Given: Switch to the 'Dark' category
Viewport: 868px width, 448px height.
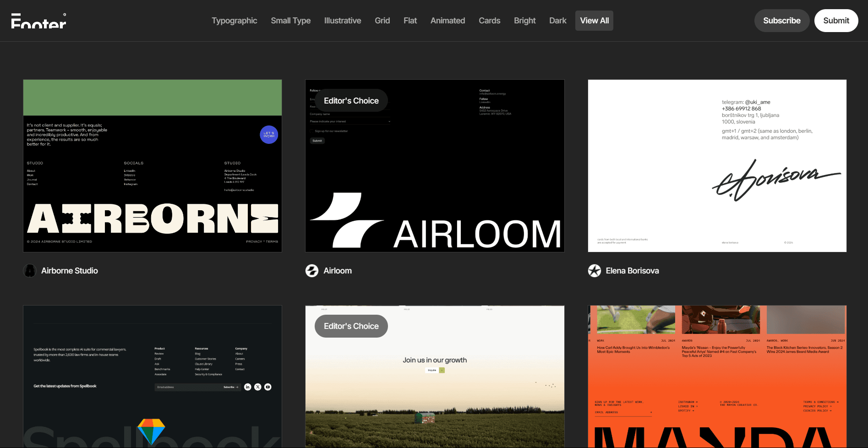Looking at the screenshot, I should pyautogui.click(x=557, y=21).
